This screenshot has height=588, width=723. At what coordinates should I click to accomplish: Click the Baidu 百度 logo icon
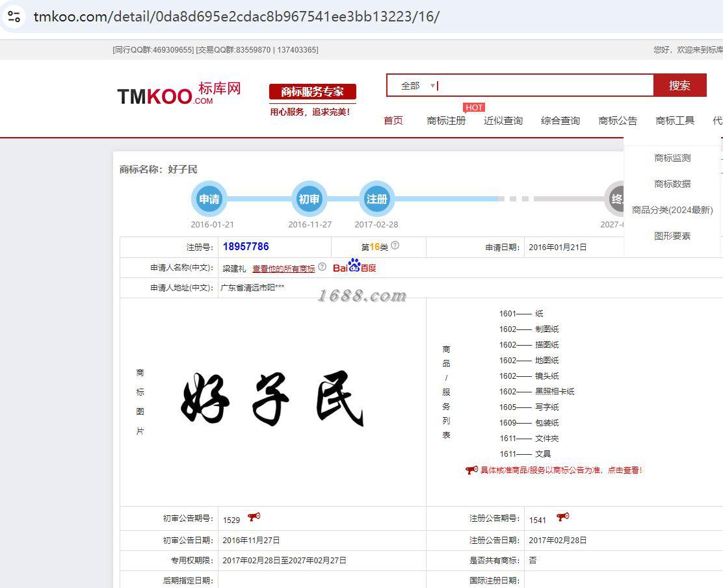354,266
